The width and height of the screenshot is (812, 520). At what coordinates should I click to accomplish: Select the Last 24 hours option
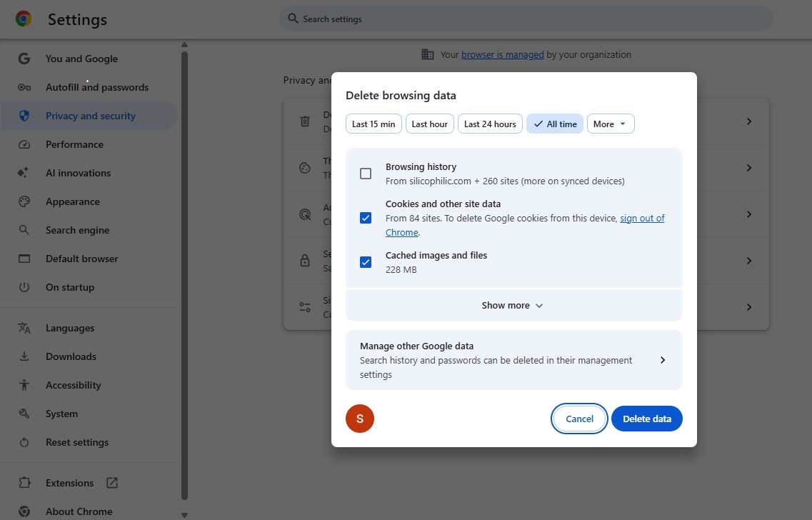(490, 124)
